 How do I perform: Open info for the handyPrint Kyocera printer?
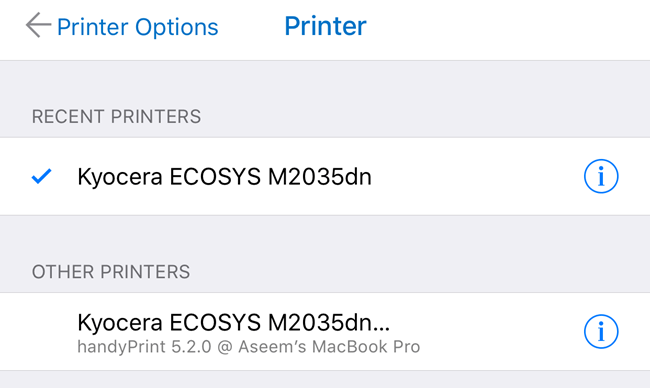(601, 332)
